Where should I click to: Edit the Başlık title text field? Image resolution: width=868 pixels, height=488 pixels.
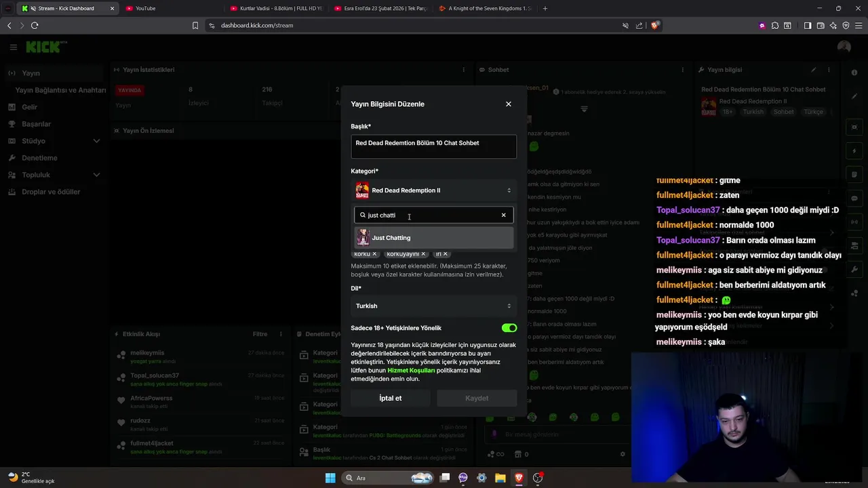point(434,146)
